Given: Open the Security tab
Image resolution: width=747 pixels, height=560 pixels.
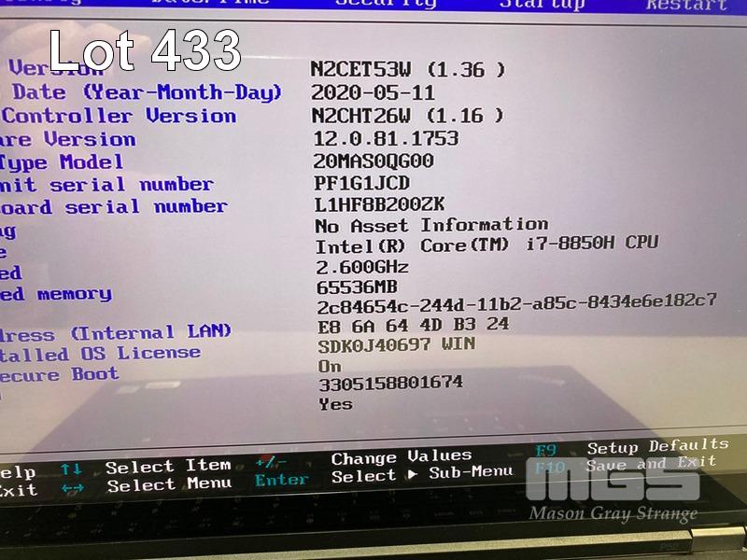Looking at the screenshot, I should pyautogui.click(x=385, y=4).
